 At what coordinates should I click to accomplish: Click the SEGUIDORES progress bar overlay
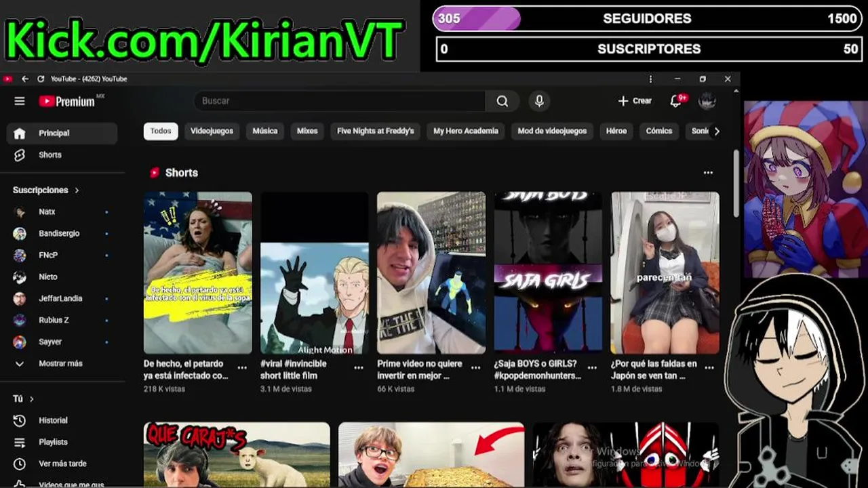[648, 18]
